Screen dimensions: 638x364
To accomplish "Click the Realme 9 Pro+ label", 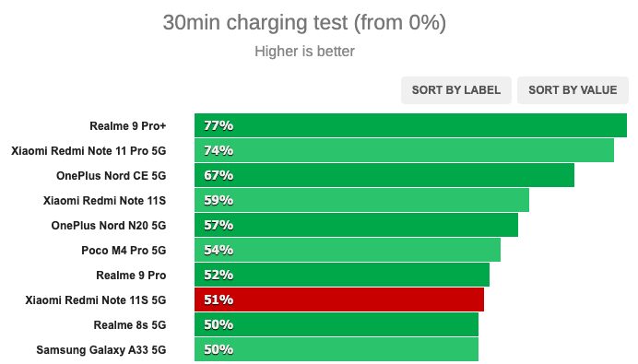I will pos(128,126).
